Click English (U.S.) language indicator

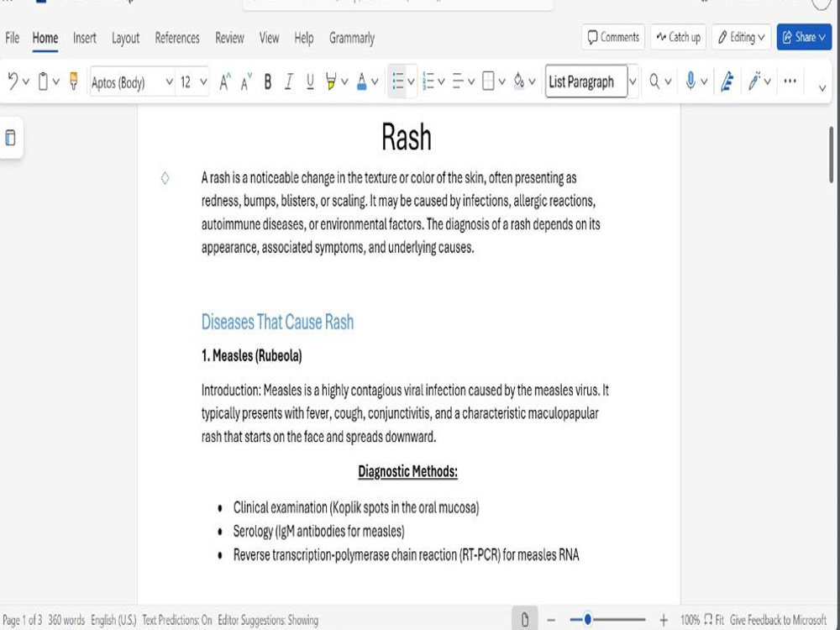(113, 620)
